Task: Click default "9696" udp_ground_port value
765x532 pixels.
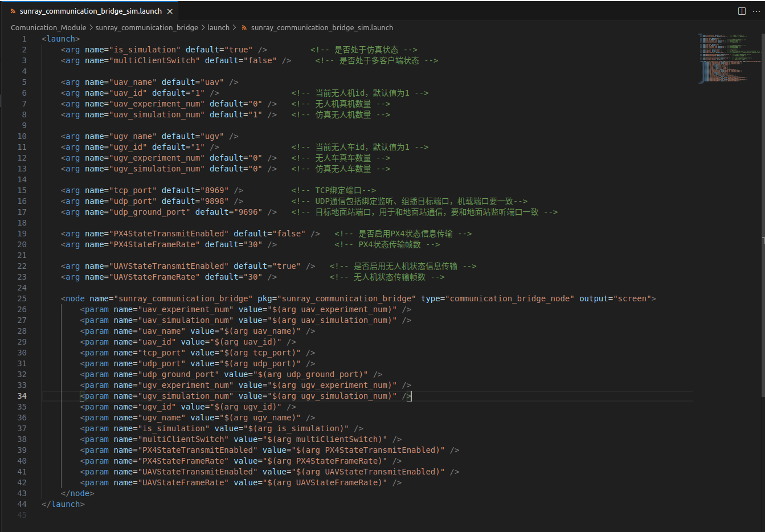Action: coord(248,212)
